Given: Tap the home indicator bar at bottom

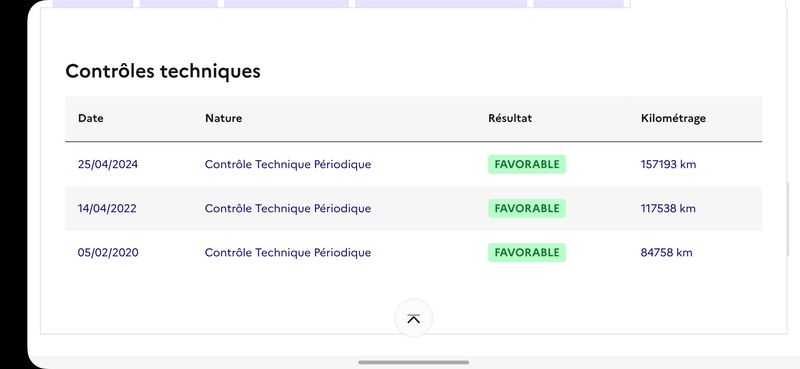Looking at the screenshot, I should click(x=413, y=362).
